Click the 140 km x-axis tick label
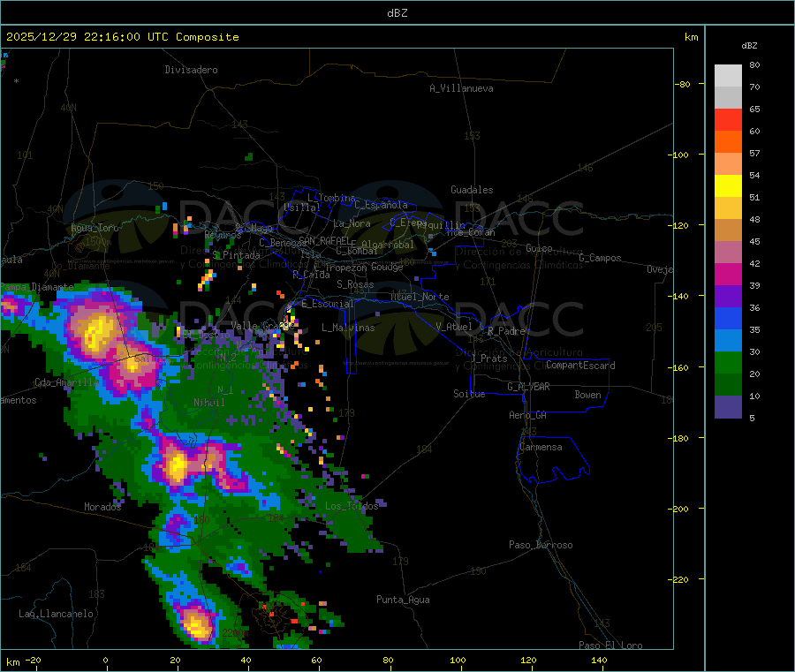This screenshot has width=795, height=672. coord(599,660)
